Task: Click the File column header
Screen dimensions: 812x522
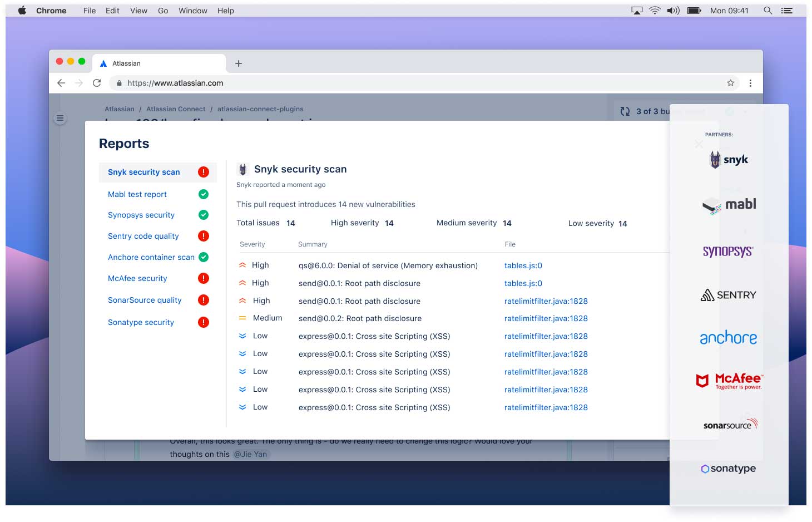Action: (510, 244)
